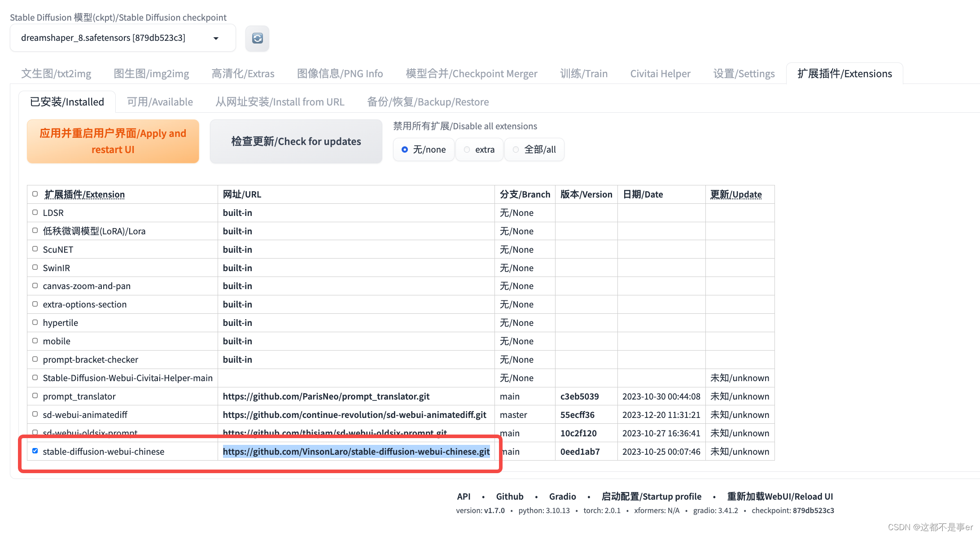Open the API footer link

pyautogui.click(x=464, y=496)
